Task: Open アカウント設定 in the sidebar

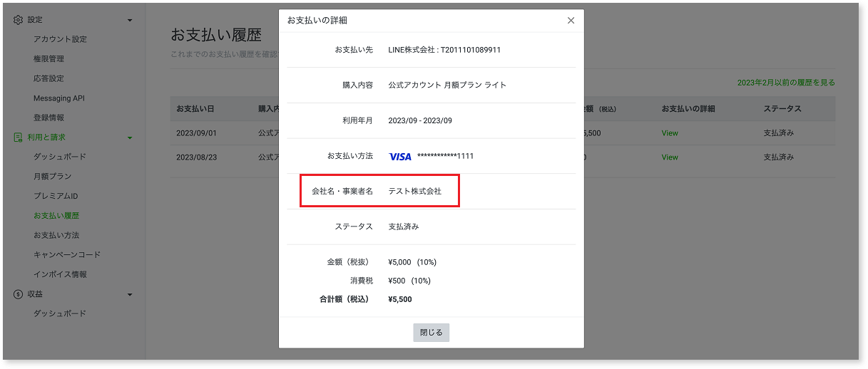Action: [x=60, y=39]
